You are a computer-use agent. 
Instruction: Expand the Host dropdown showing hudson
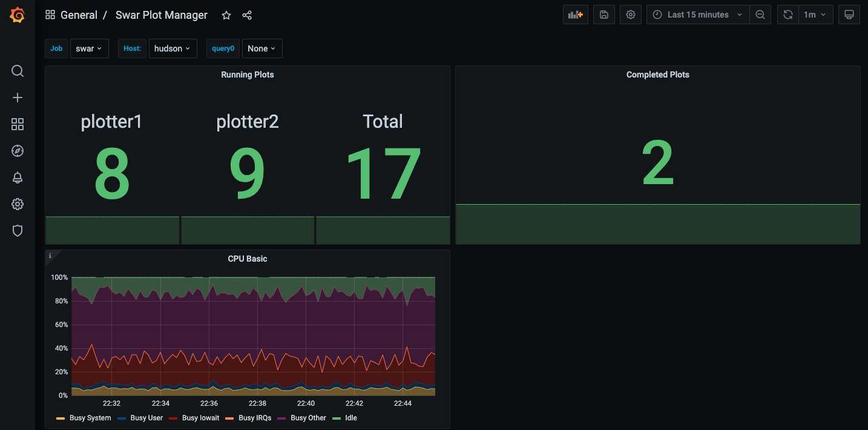[x=173, y=48]
